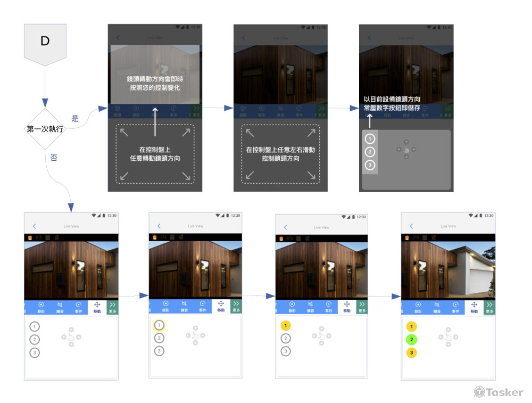
Task: Tap back arrow in phone with glowing preset 1
Action: pyautogui.click(x=159, y=226)
